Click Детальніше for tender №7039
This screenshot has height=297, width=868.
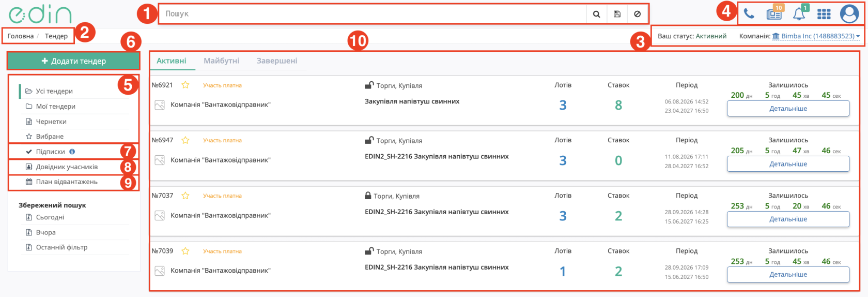pyautogui.click(x=788, y=274)
